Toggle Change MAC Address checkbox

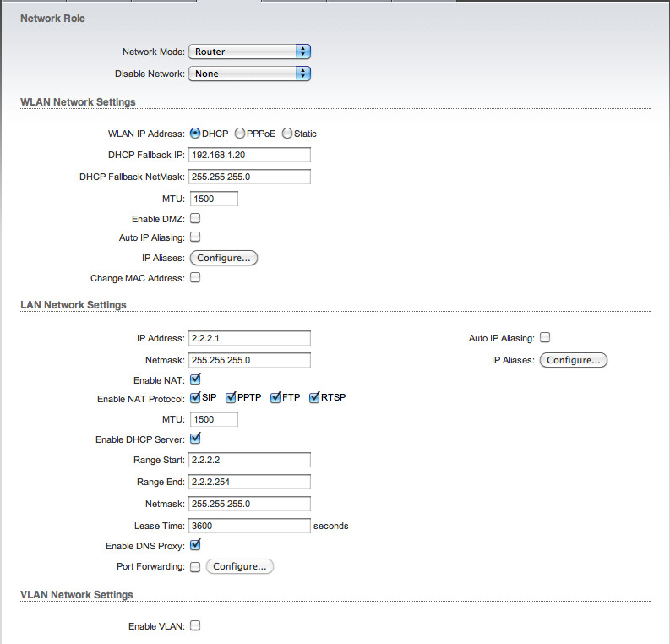pyautogui.click(x=195, y=278)
